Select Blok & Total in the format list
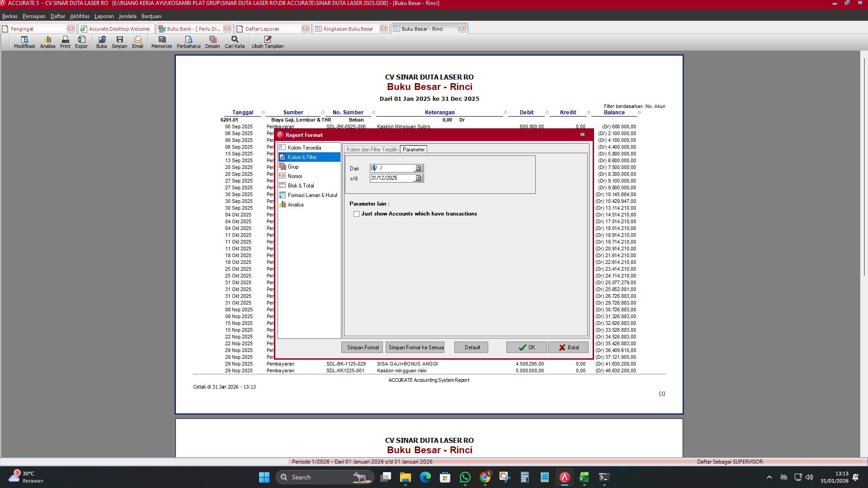Screen dimensions: 868x488 pyautogui.click(x=300, y=185)
